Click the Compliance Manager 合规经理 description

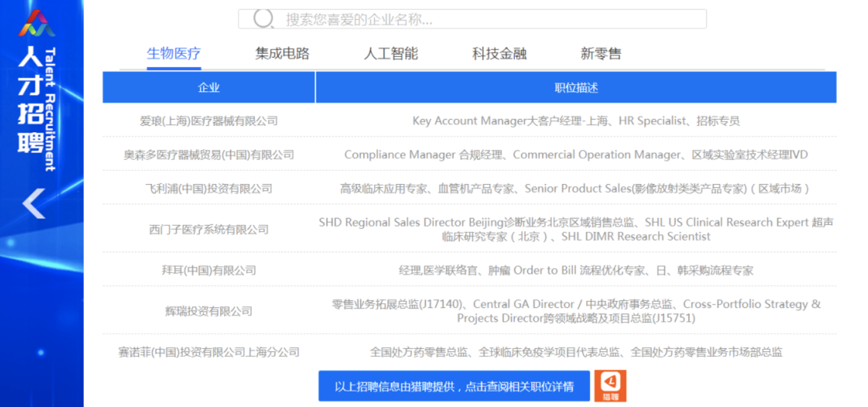(x=576, y=155)
